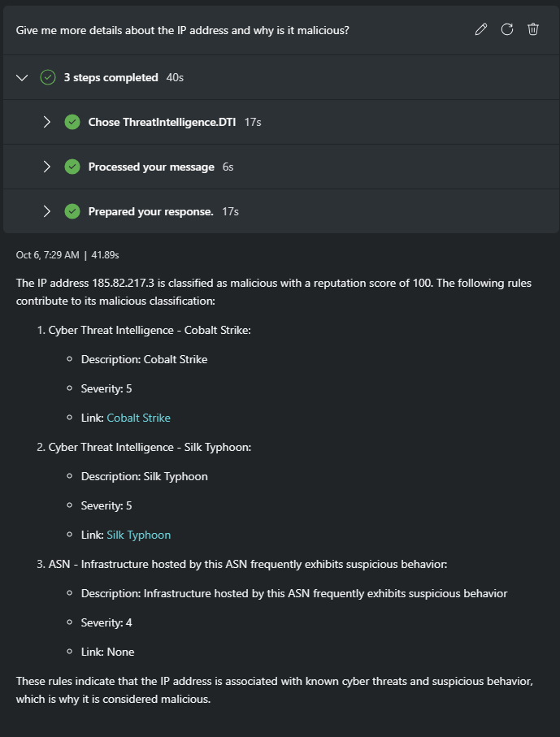The width and height of the screenshot is (560, 737).
Task: Click the 'Oct 6, 7:29 AM' timestamp
Action: click(x=47, y=255)
